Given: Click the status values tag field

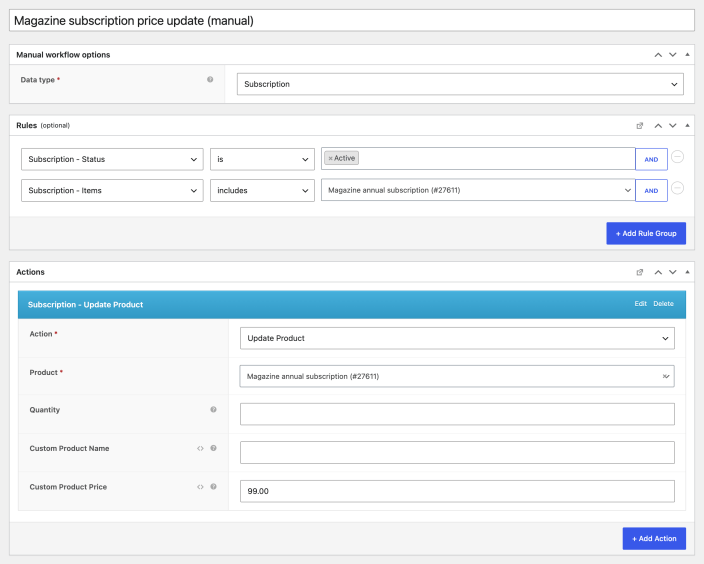Looking at the screenshot, I should click(x=478, y=159).
